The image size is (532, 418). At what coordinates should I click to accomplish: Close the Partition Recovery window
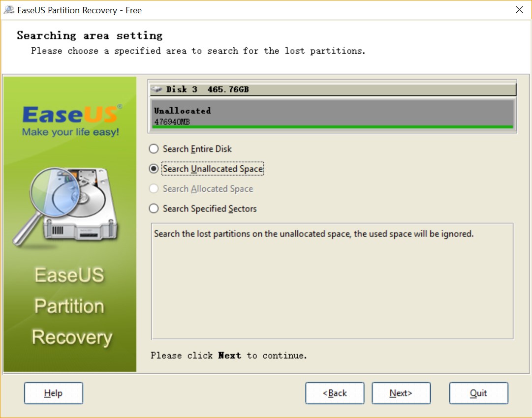click(519, 10)
